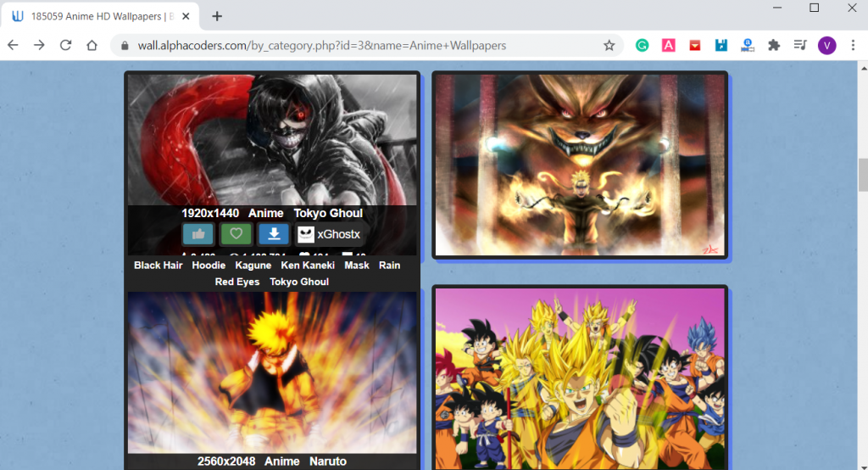This screenshot has width=868, height=470.
Task: Select the Ken Kaneki tag
Action: pyautogui.click(x=308, y=266)
